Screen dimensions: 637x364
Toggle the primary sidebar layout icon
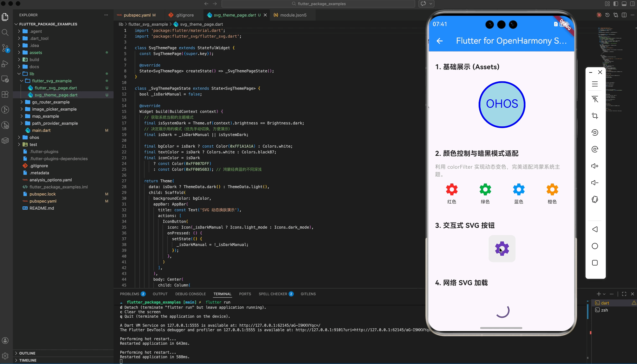tap(616, 4)
